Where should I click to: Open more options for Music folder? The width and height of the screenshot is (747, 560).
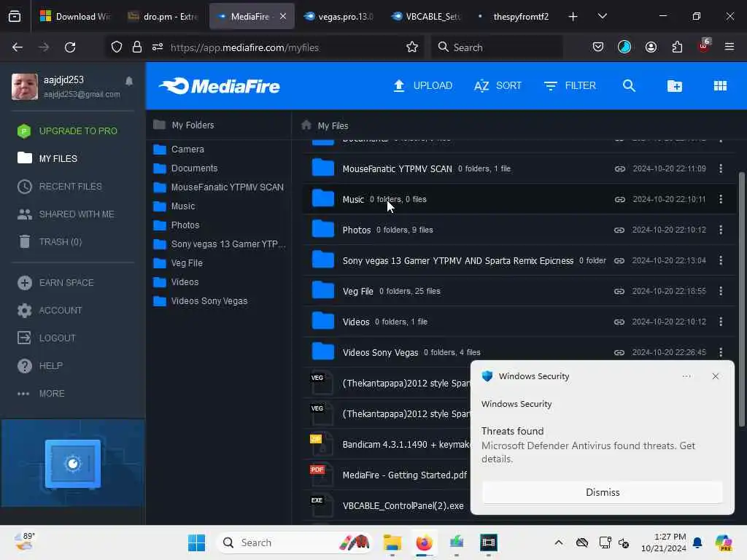click(x=720, y=199)
